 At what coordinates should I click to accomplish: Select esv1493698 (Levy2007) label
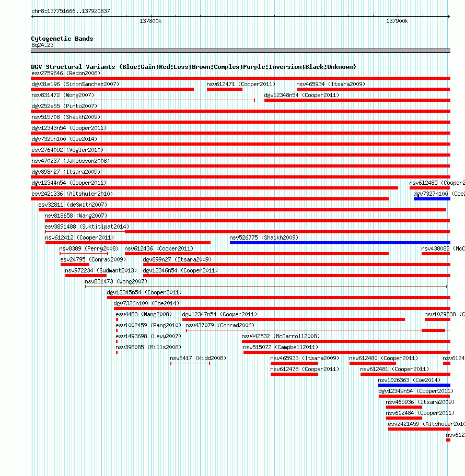coord(148,336)
